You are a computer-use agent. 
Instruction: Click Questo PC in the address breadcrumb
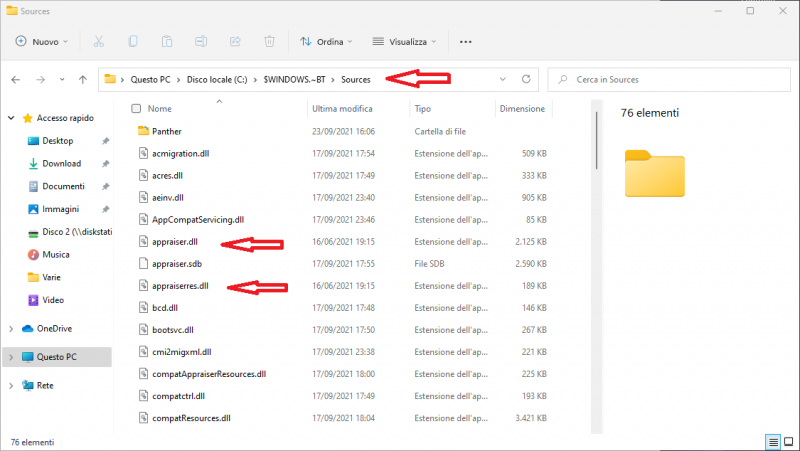(x=151, y=80)
